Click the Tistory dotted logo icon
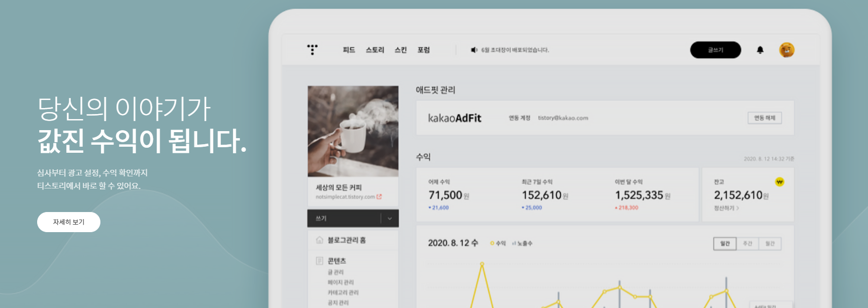868x308 pixels. (312, 49)
